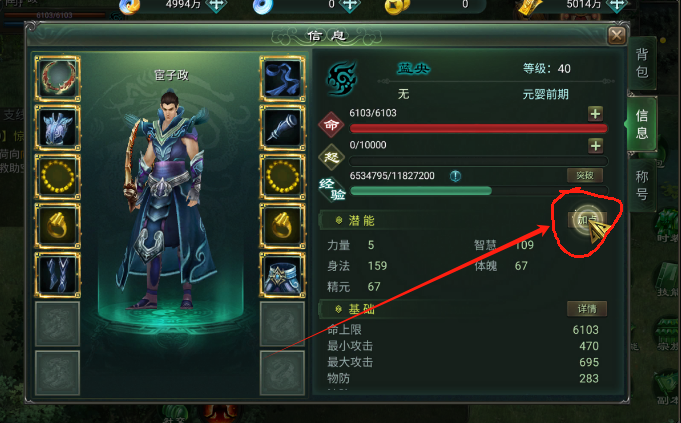Click the left gold ring slot
Viewport: 681px width, 423px height.
click(x=57, y=226)
